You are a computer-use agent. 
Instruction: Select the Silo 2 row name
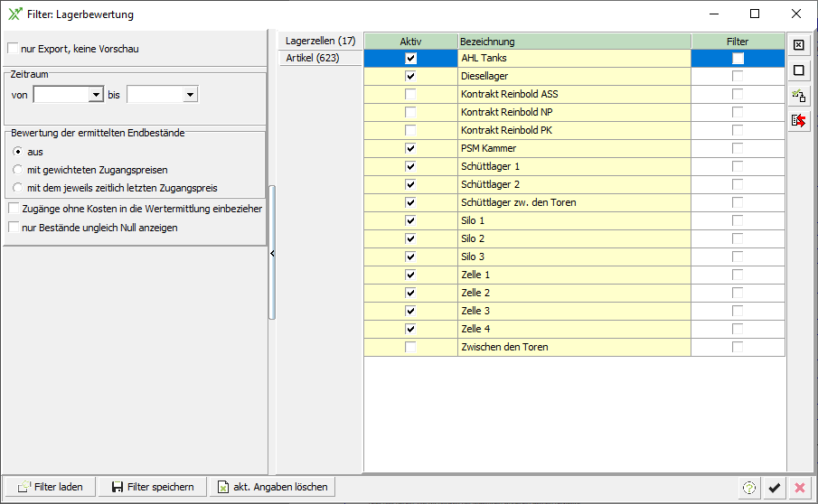[x=473, y=238]
